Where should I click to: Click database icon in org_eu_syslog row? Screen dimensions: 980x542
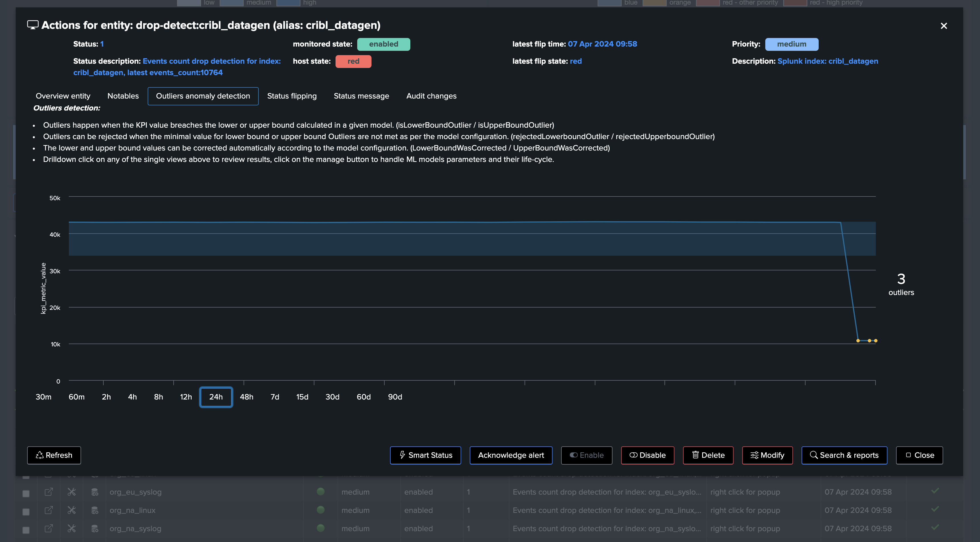pyautogui.click(x=95, y=492)
